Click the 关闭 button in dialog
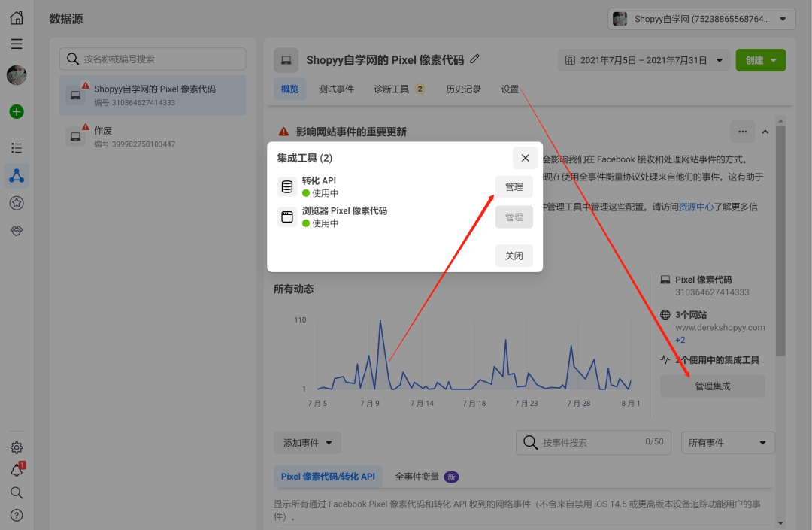This screenshot has width=812, height=530. pos(514,256)
